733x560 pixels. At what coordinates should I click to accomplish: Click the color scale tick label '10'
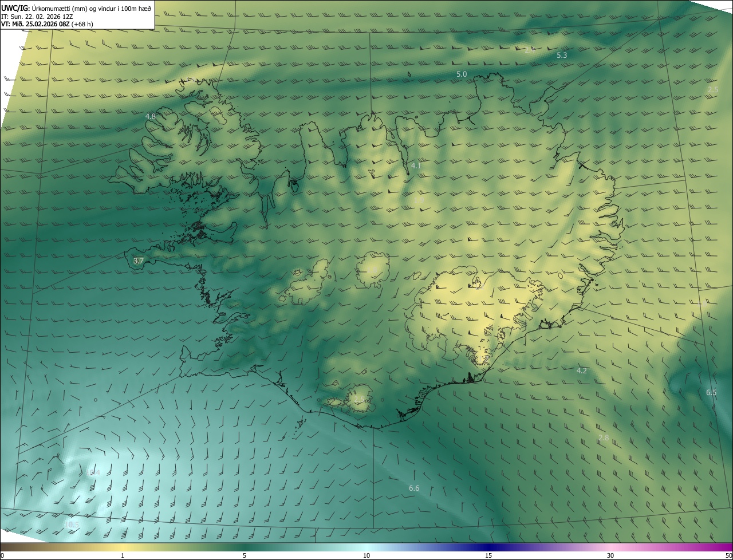coord(366,556)
